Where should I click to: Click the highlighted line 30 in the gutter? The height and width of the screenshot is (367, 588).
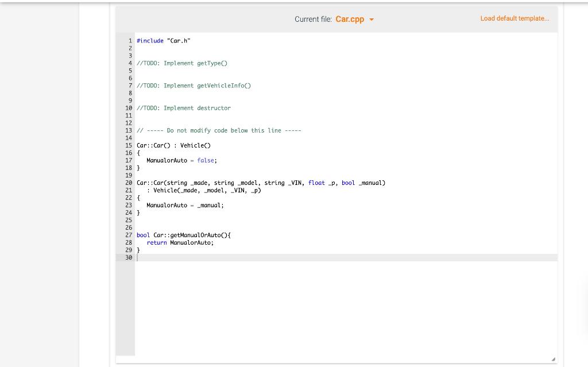point(127,257)
